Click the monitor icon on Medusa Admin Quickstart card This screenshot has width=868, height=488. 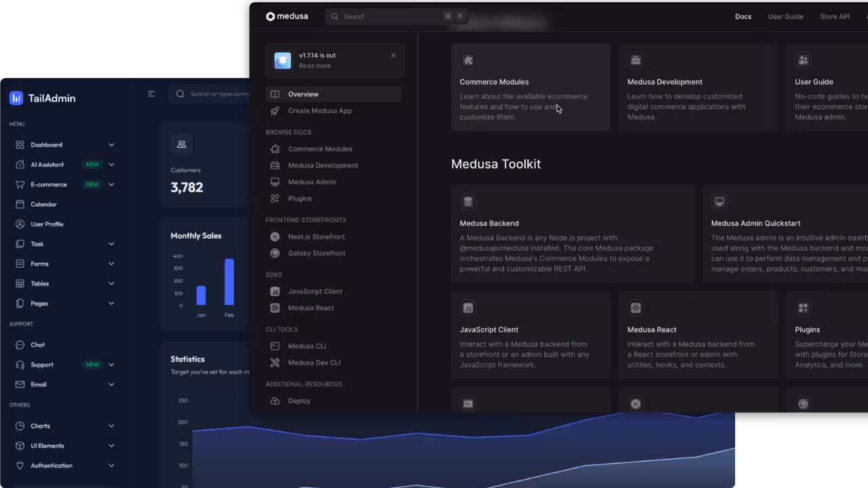719,201
